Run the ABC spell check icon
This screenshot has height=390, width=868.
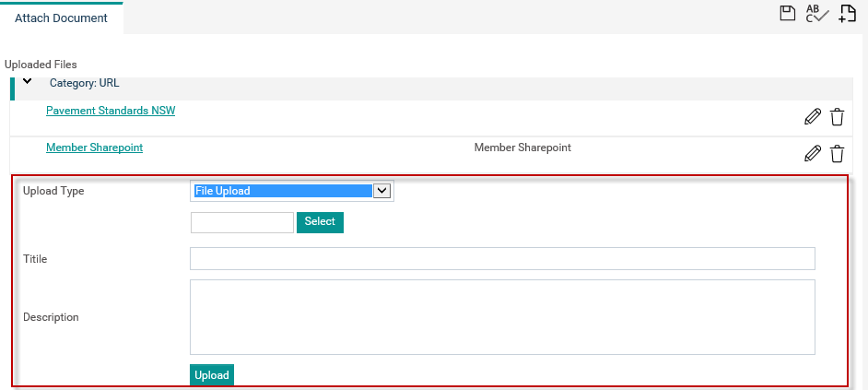tap(817, 14)
